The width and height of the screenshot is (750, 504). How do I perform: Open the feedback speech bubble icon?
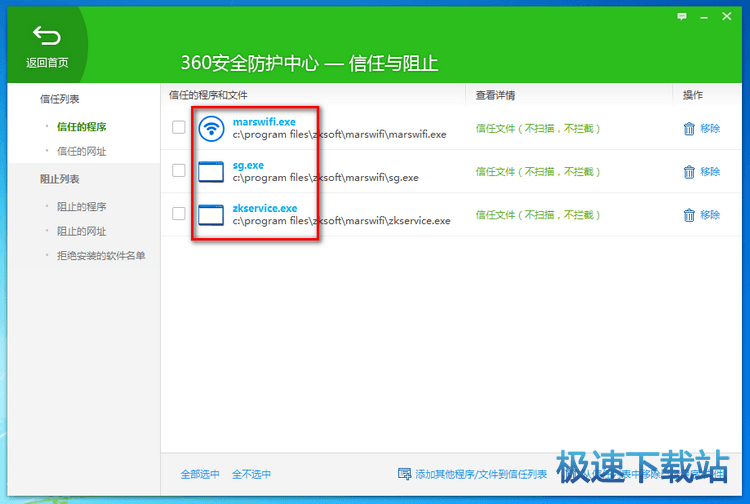[682, 17]
